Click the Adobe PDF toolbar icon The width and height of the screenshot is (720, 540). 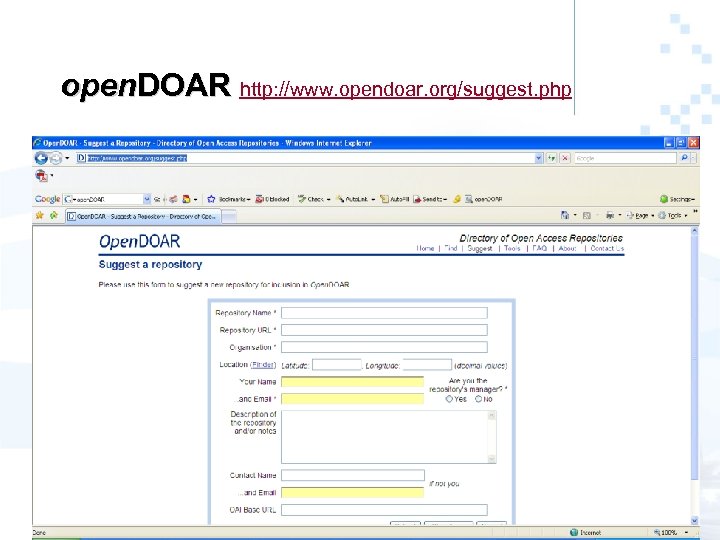41,175
